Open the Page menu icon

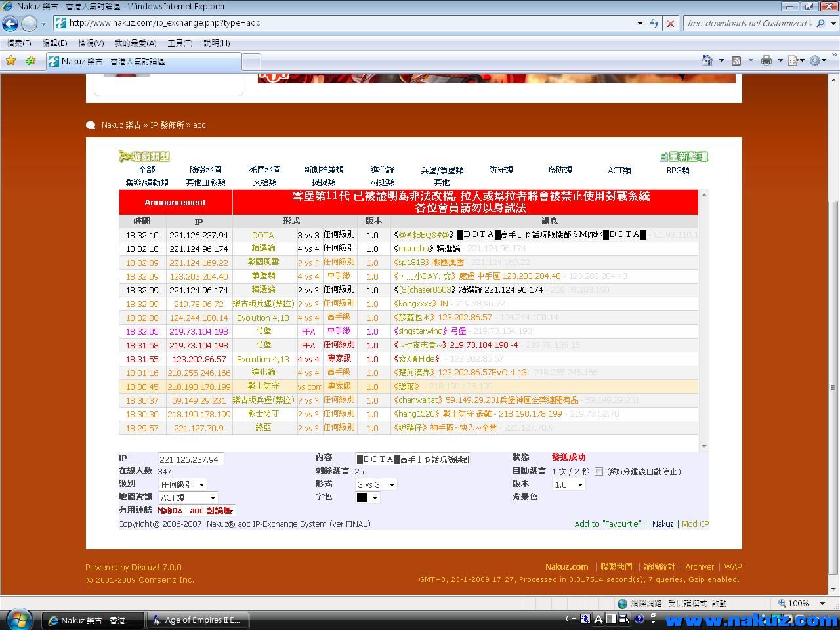pos(793,60)
